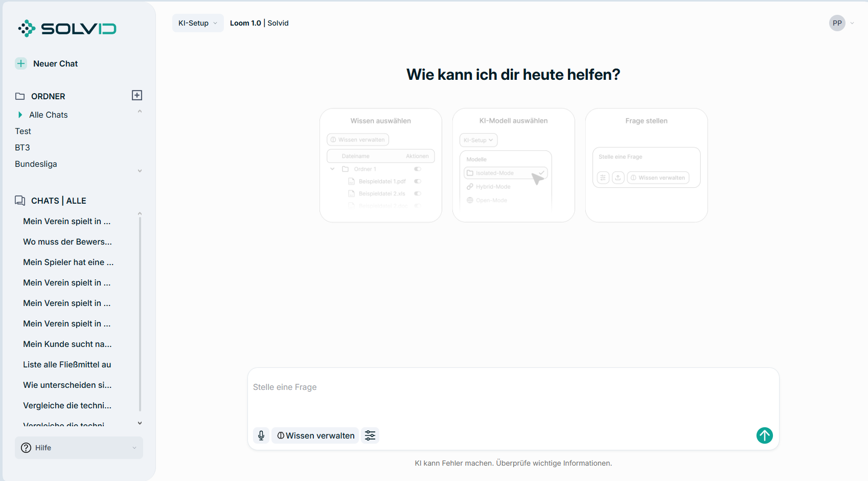Viewport: 868px width, 481px height.
Task: Toggle Beispieldatei 1.pdf on
Action: click(x=417, y=181)
